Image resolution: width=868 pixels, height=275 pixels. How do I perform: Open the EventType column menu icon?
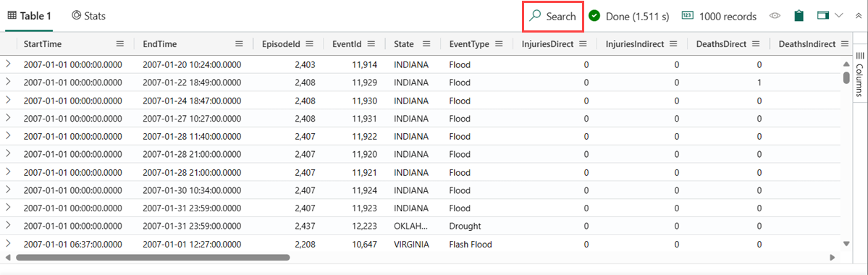498,43
